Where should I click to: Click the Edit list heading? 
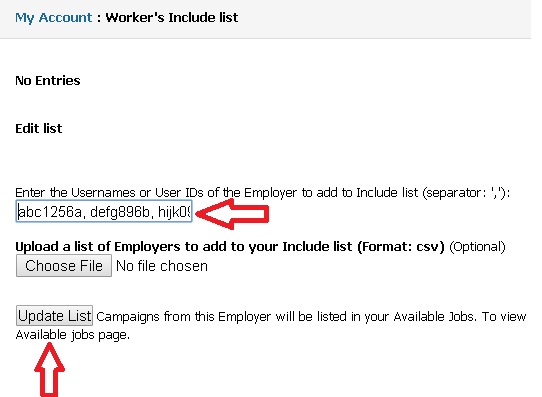39,129
